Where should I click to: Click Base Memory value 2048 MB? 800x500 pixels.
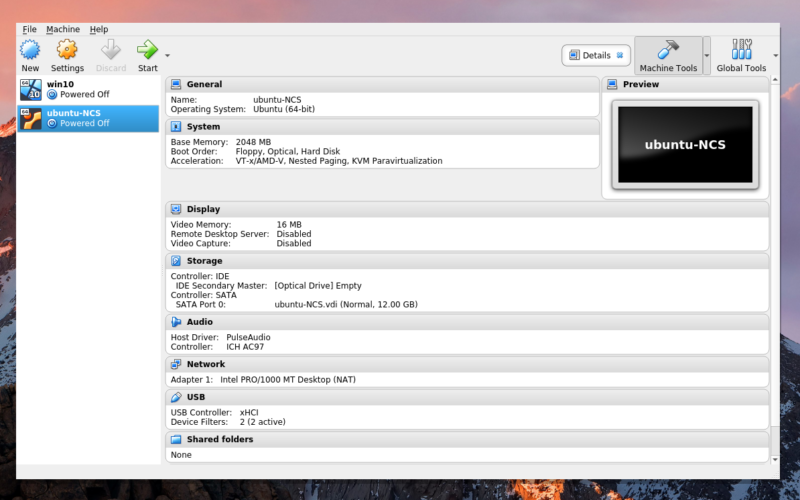[253, 142]
